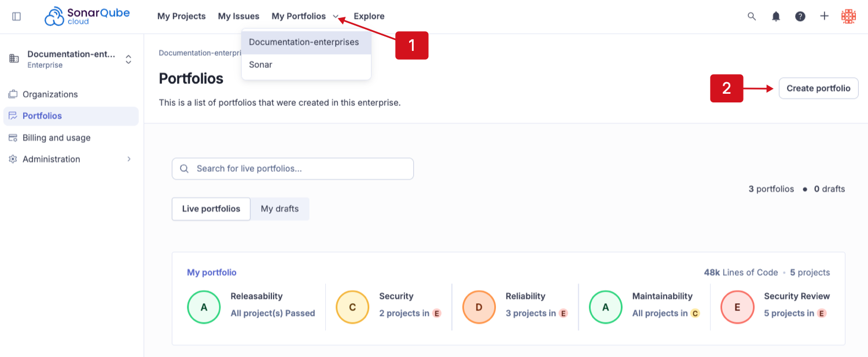Viewport: 868px width, 357px height.
Task: Focus the Search for live portfolios field
Action: 293,168
